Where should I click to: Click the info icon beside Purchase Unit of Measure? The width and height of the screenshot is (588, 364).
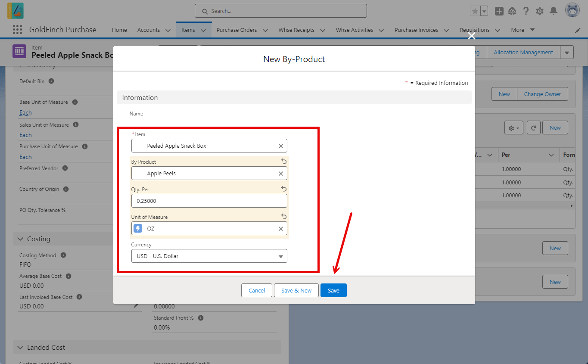(85, 146)
